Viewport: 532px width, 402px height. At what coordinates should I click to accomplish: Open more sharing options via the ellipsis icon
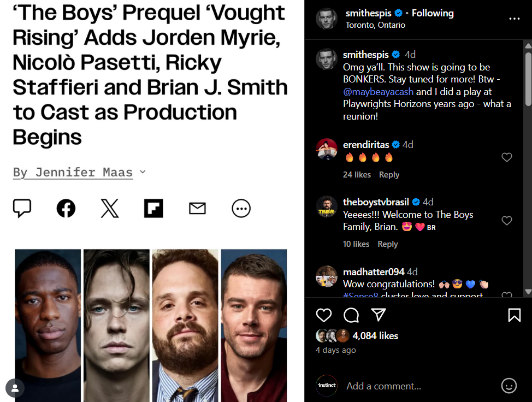click(241, 208)
